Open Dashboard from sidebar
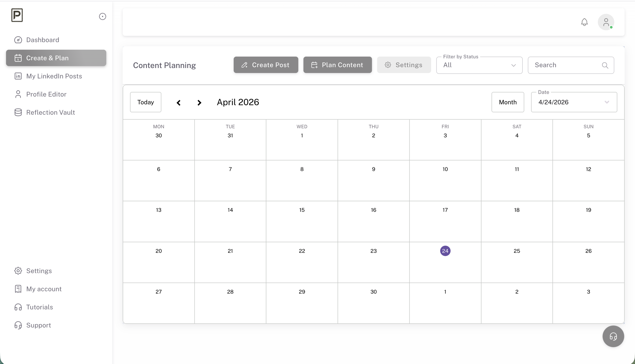 (x=43, y=40)
